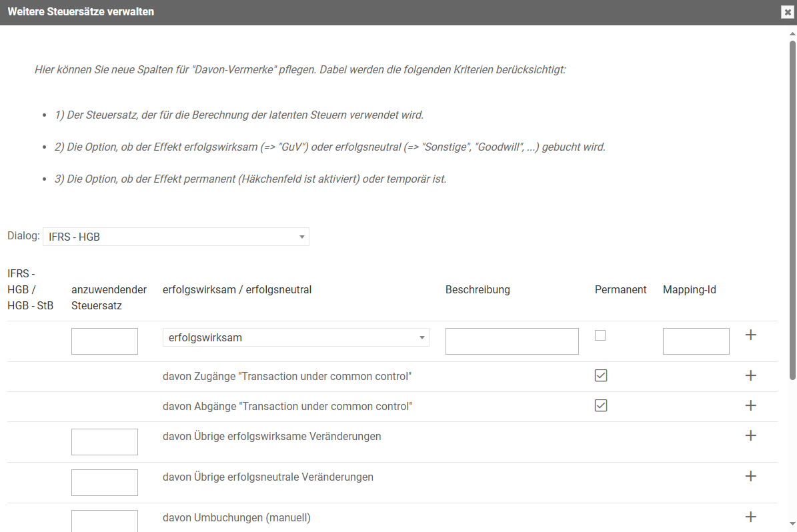This screenshot has height=532, width=797.
Task: Click intro text Hier können Sie neue Spalten
Action: (300, 70)
